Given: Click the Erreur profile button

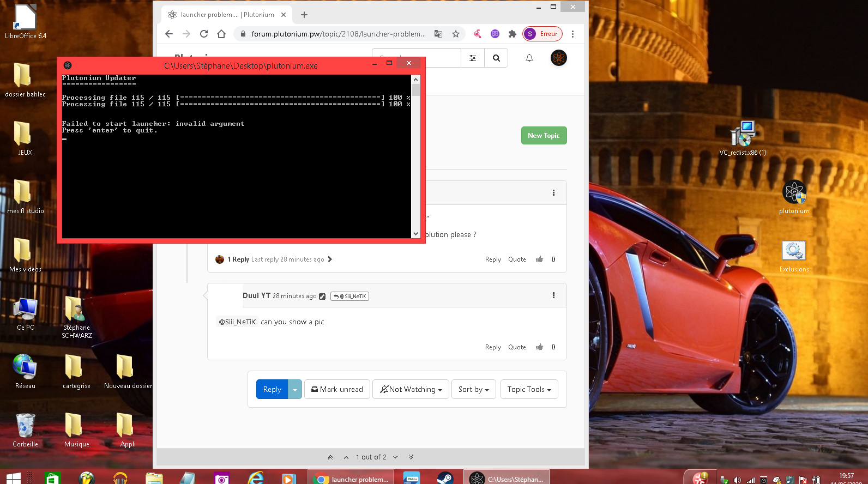Looking at the screenshot, I should pyautogui.click(x=542, y=34).
